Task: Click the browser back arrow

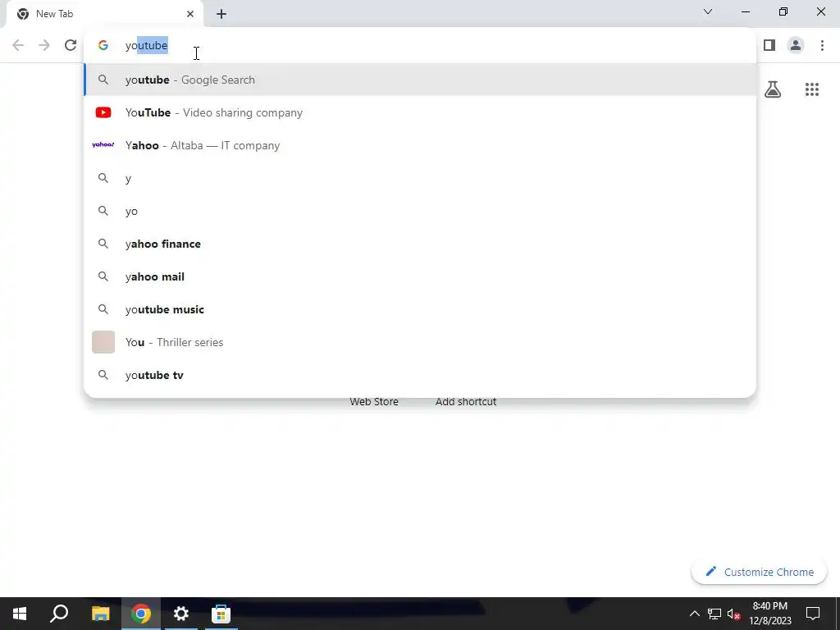Action: (18, 45)
